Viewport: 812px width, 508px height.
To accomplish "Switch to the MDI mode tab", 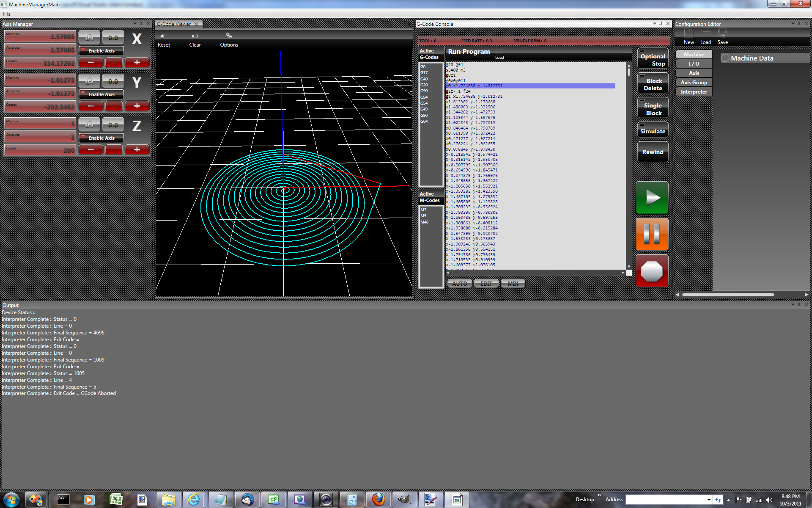I will pos(513,284).
